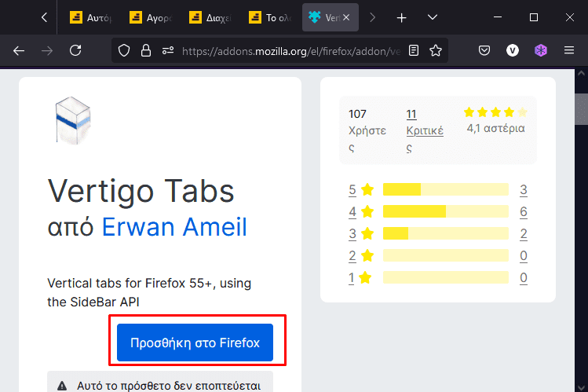Open the count 0 for one-star reviews
Viewport: 588px width, 392px height.
tap(524, 277)
